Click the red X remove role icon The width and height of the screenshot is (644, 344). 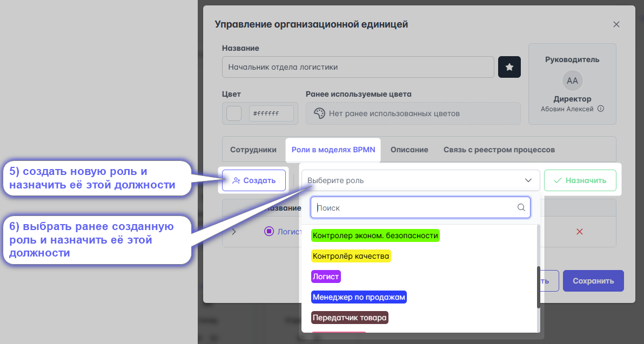580,231
